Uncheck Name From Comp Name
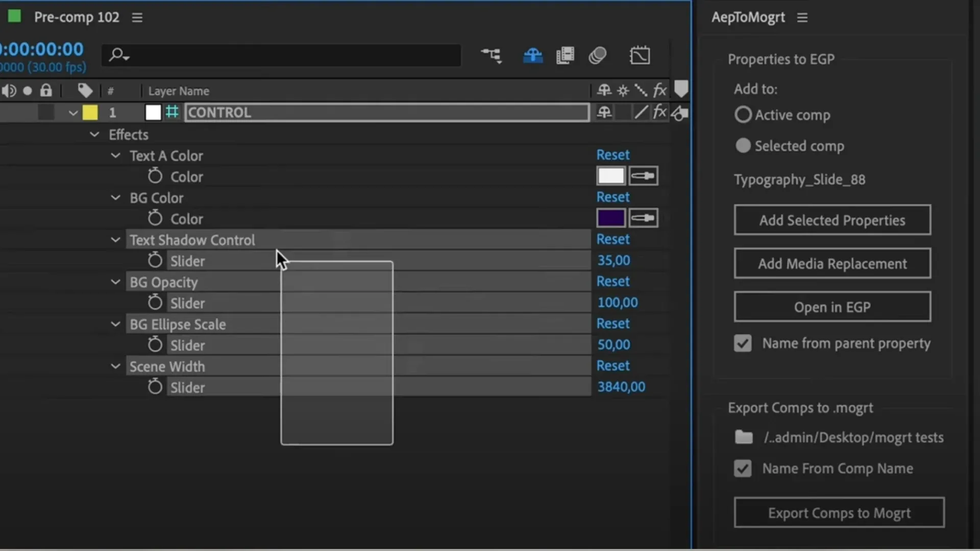This screenshot has height=551, width=980. click(743, 468)
